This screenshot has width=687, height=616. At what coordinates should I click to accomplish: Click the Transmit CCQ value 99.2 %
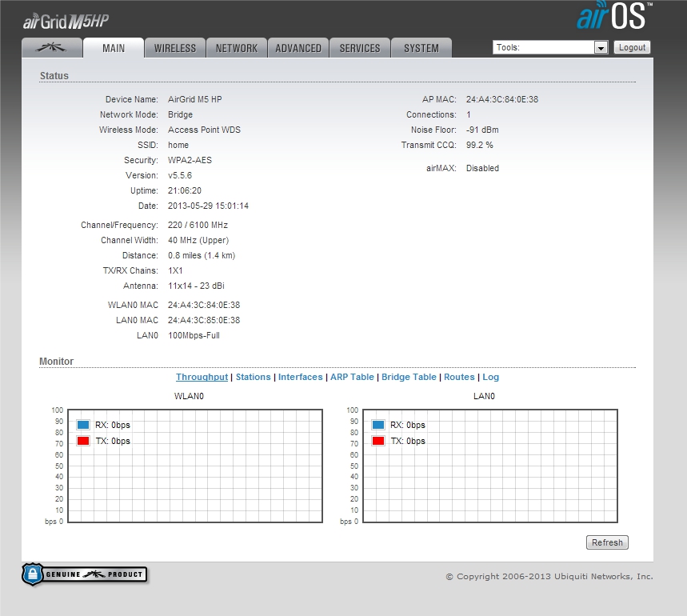pyautogui.click(x=480, y=145)
